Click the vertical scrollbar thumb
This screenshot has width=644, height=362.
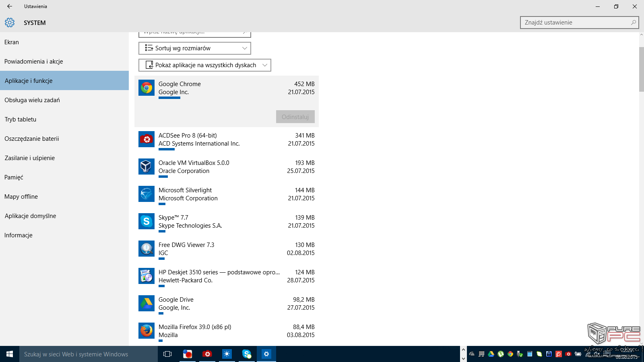coord(641,69)
